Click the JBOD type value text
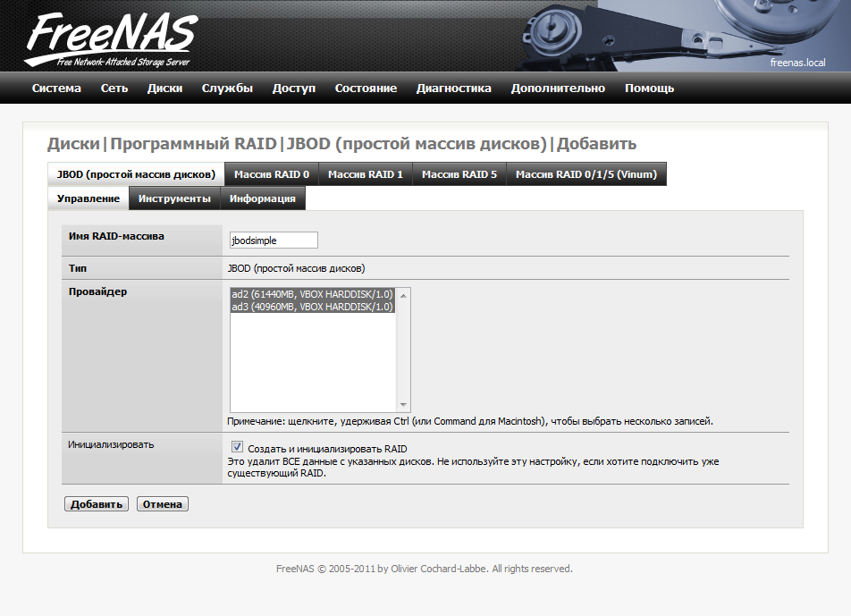Screen dimensions: 851x616 coord(297,268)
